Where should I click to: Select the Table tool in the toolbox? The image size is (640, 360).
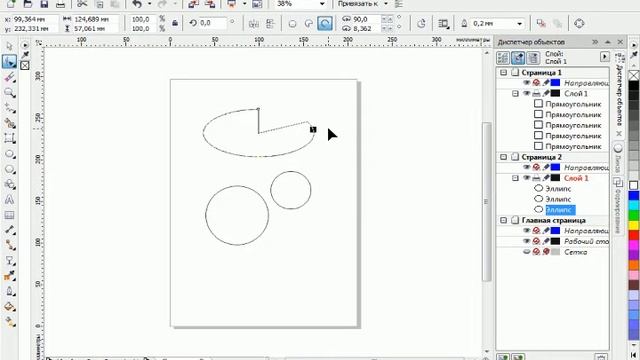9,215
